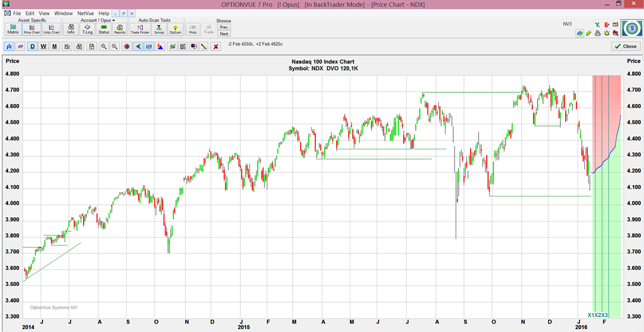The image size is (644, 332).
Task: Click the green-yellow highlighter icon
Action: 588,33
